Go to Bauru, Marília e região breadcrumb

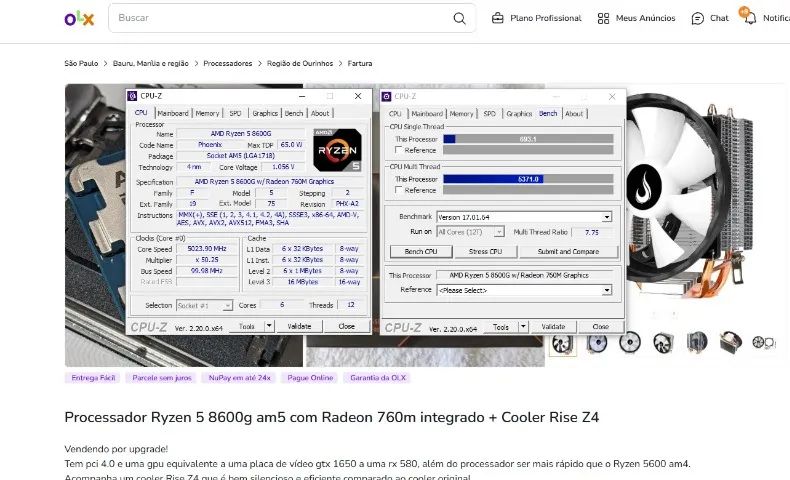pos(151,63)
